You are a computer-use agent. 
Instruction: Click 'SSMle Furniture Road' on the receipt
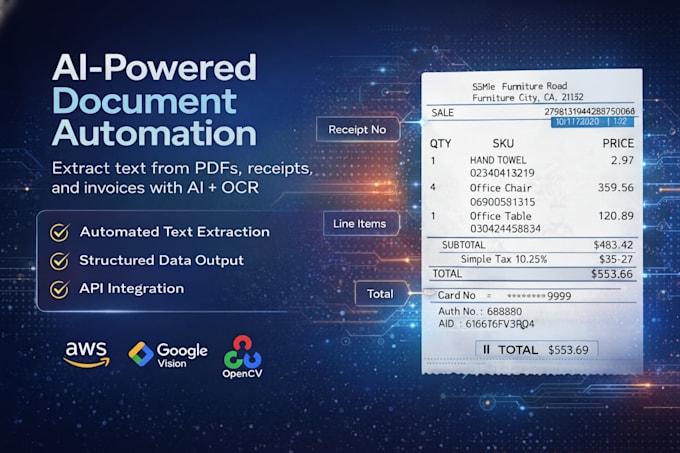coord(520,86)
